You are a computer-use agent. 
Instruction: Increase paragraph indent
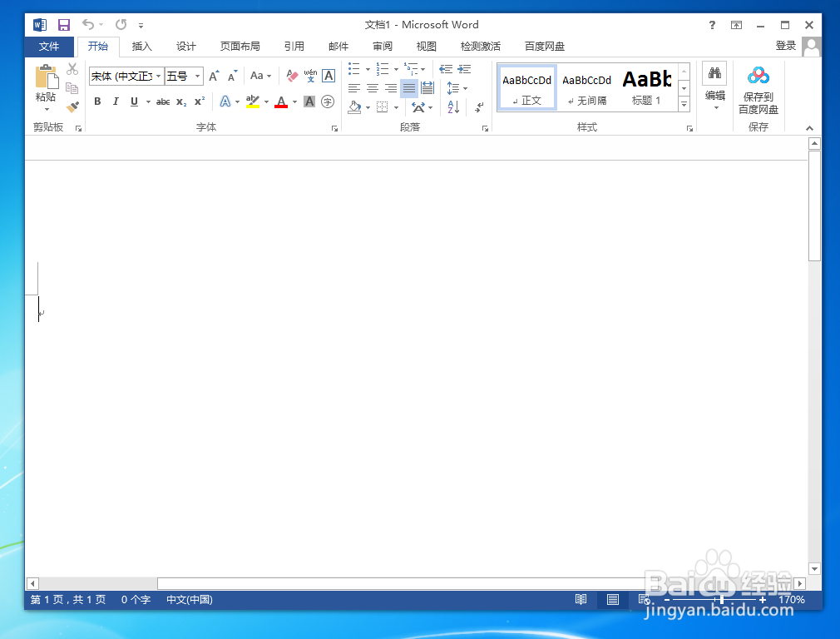(x=464, y=69)
